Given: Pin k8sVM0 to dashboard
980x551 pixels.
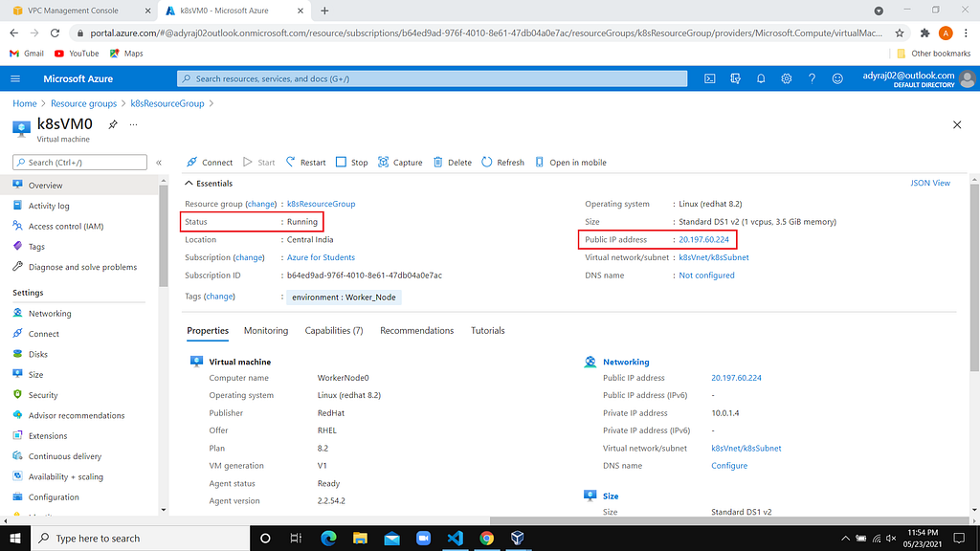Looking at the screenshot, I should [113, 124].
